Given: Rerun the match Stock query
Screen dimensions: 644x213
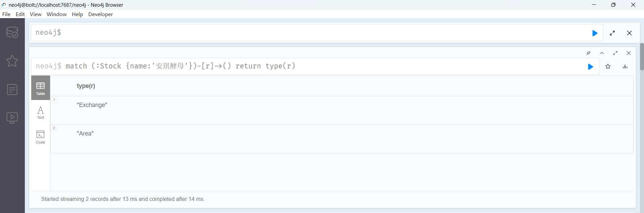Looking at the screenshot, I should click(590, 67).
